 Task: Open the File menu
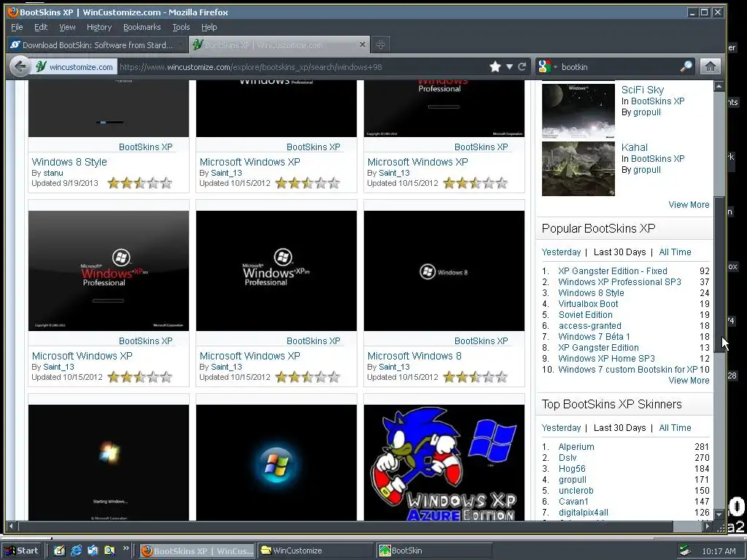[x=17, y=27]
